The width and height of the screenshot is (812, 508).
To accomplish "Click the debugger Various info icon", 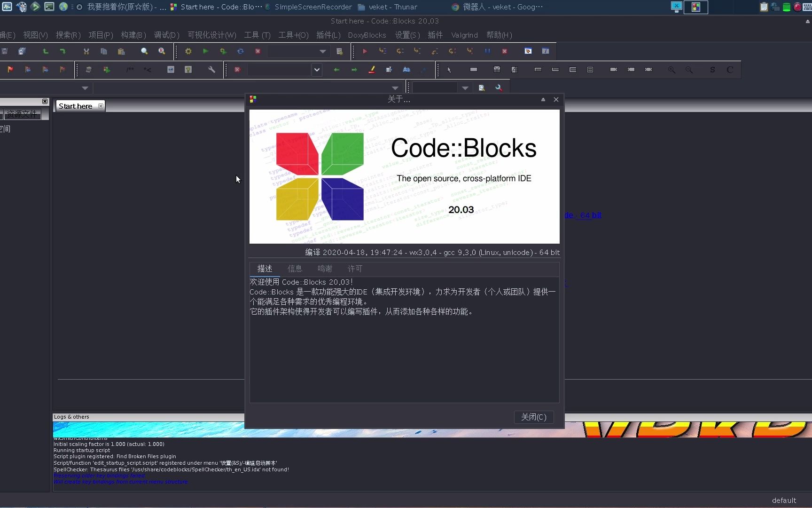I will click(x=546, y=51).
